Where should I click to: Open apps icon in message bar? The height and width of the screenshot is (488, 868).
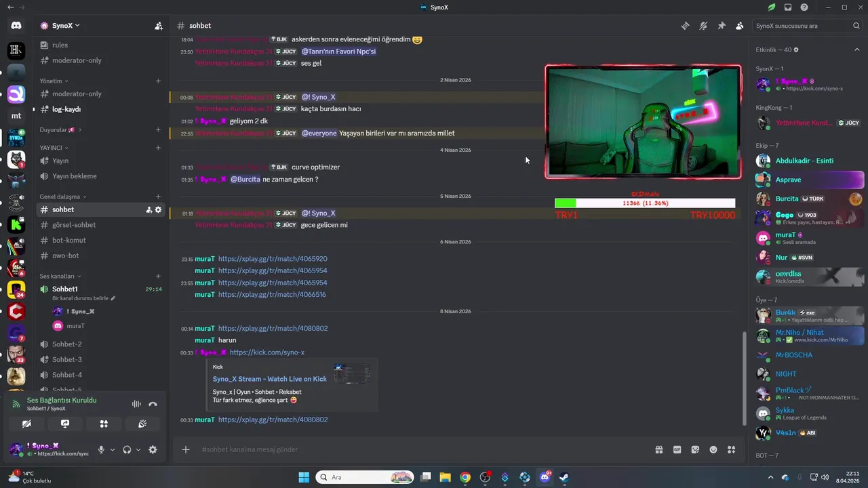pos(731,449)
